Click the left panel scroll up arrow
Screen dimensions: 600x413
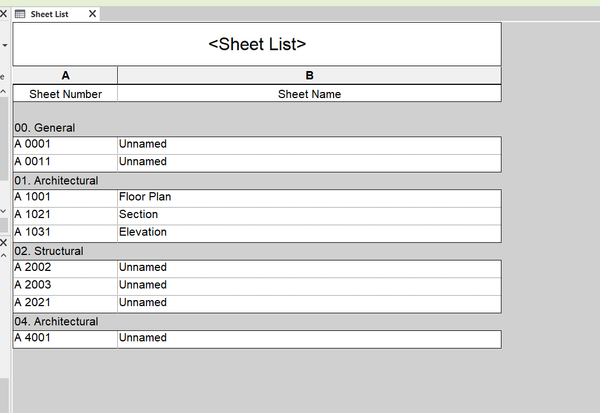pyautogui.click(x=3, y=91)
